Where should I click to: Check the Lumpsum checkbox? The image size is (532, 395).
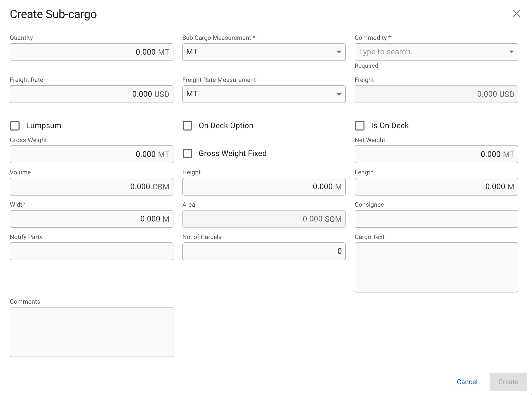15,126
